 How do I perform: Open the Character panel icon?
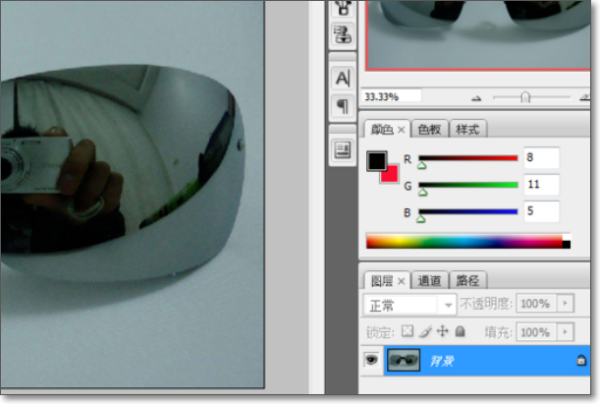[341, 77]
